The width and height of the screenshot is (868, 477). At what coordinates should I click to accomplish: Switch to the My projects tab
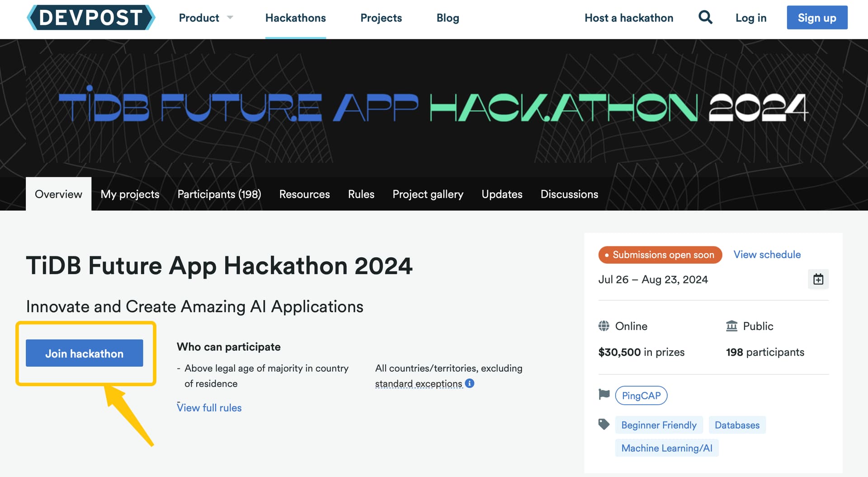point(130,194)
